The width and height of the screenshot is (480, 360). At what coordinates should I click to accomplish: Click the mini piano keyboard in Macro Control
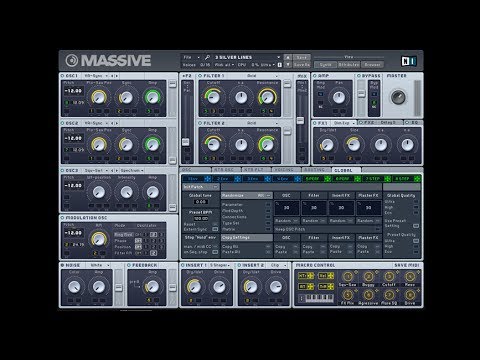click(319, 298)
